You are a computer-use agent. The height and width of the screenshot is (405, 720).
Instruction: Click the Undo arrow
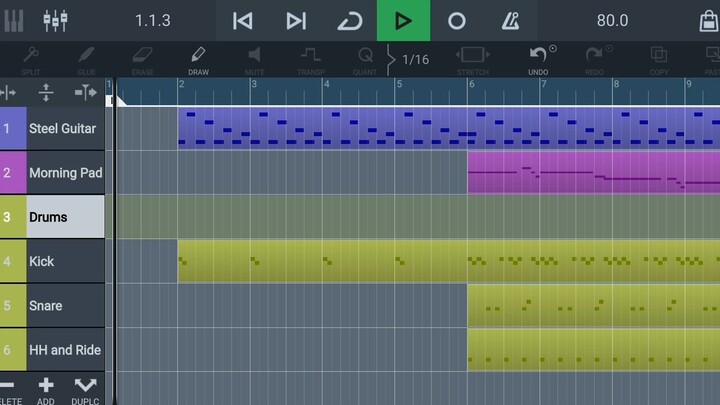point(539,59)
